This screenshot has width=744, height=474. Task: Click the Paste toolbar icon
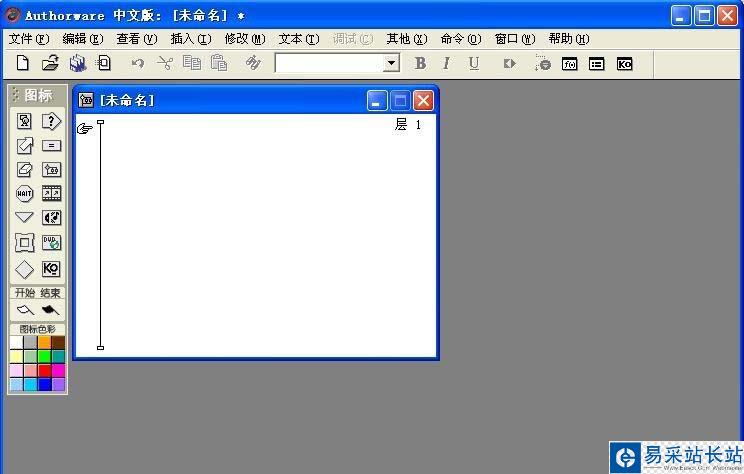[x=219, y=63]
